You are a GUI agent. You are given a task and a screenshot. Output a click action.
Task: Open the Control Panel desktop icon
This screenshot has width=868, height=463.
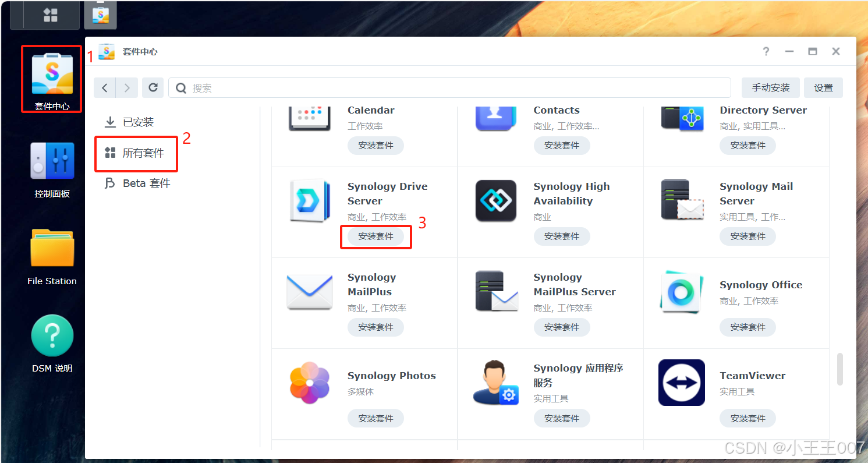click(52, 161)
